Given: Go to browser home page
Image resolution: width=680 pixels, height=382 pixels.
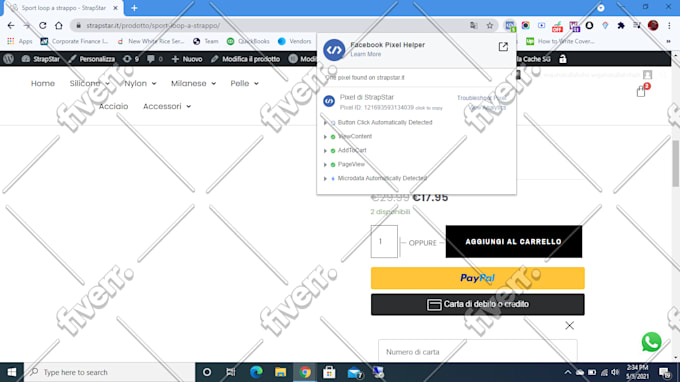Looking at the screenshot, I should (59, 26).
